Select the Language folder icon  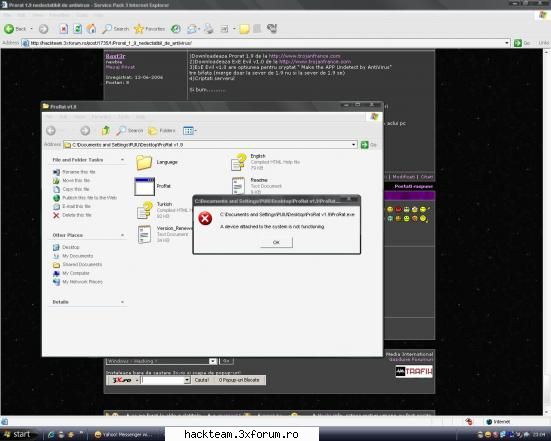tap(144, 162)
